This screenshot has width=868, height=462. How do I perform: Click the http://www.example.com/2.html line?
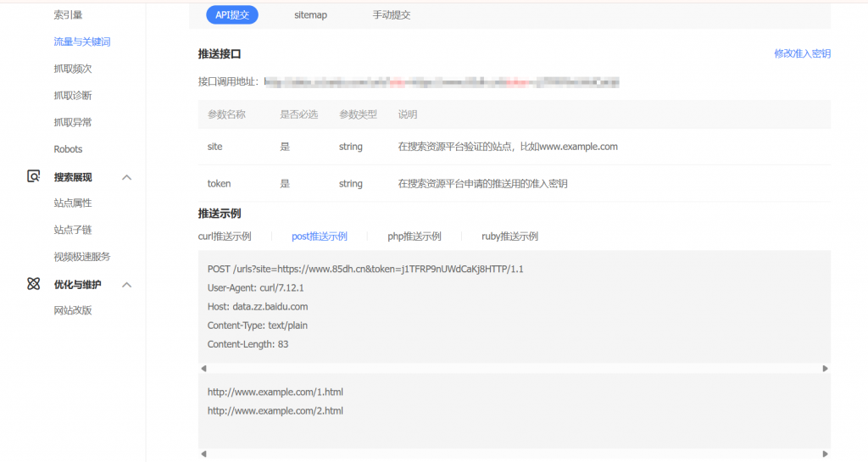coord(275,410)
